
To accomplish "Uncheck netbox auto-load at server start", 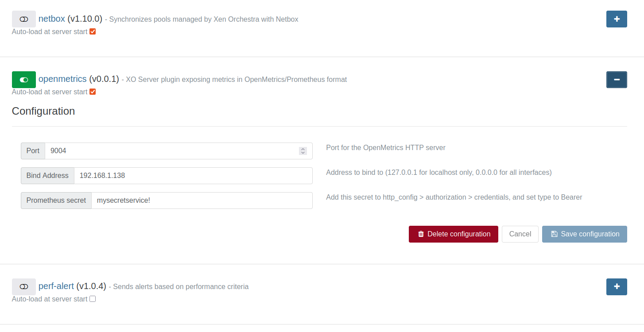I will tap(93, 32).
